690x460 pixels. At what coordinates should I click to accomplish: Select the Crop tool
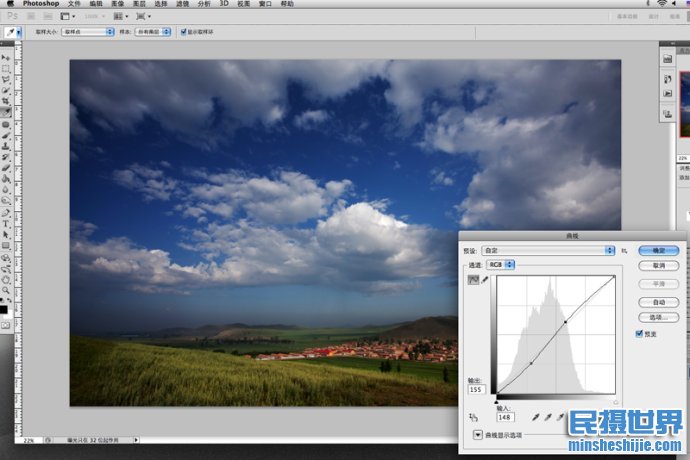click(x=6, y=101)
